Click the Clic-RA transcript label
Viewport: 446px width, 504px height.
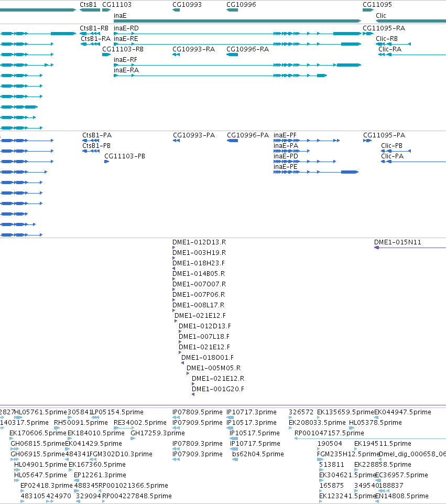click(390, 49)
